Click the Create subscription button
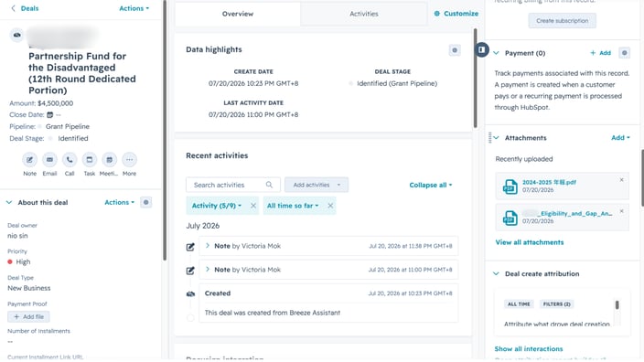644x362 pixels. (562, 20)
